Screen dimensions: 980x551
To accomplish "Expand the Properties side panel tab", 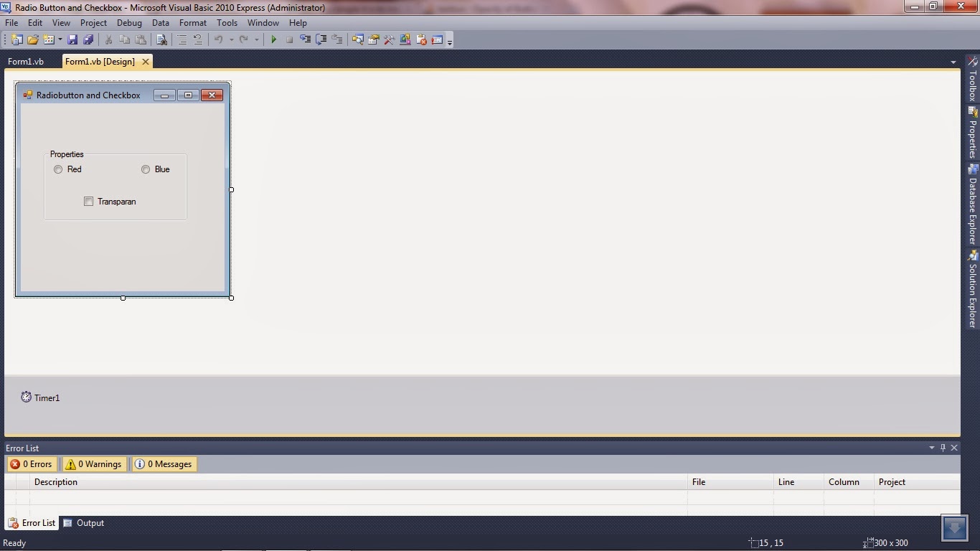I will (x=973, y=133).
